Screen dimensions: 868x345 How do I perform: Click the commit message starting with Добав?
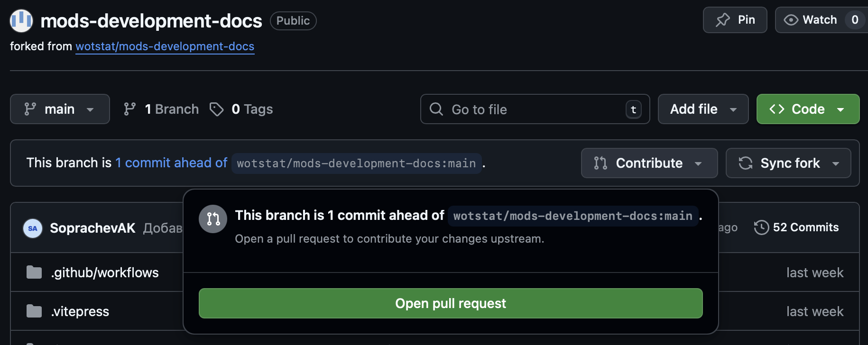coord(163,228)
